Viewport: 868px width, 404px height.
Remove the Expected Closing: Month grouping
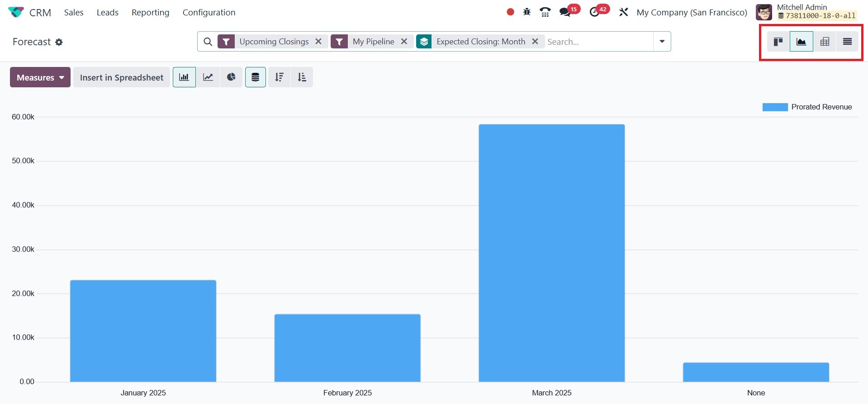535,42
